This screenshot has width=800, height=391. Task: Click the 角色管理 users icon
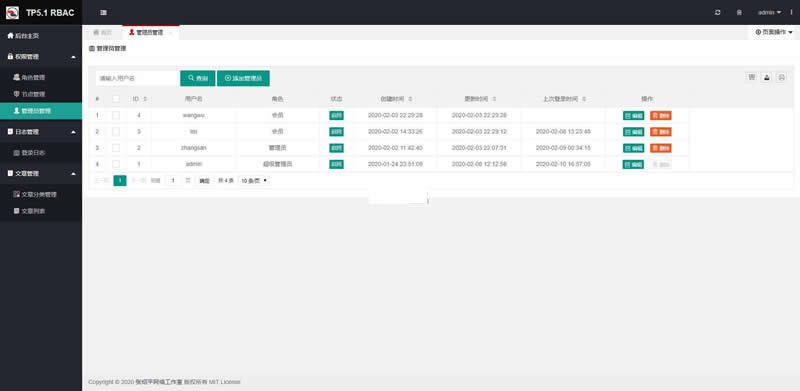tap(16, 77)
